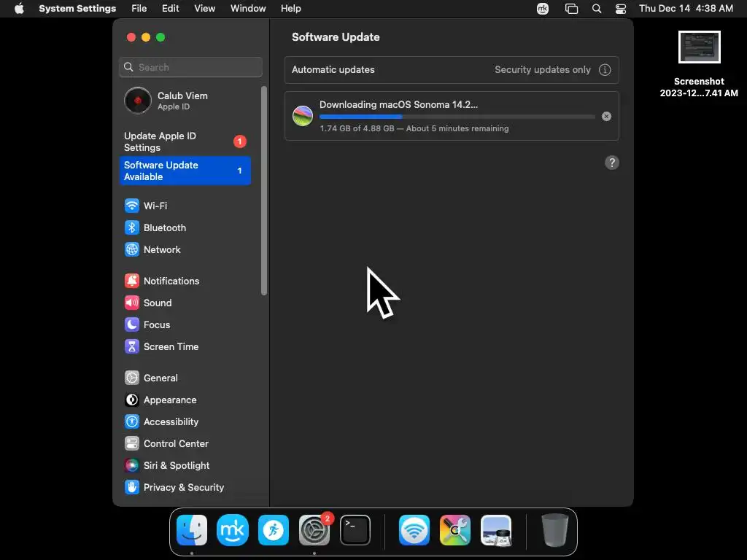This screenshot has width=747, height=560.
Task: Open the Help menu
Action: coord(290,9)
